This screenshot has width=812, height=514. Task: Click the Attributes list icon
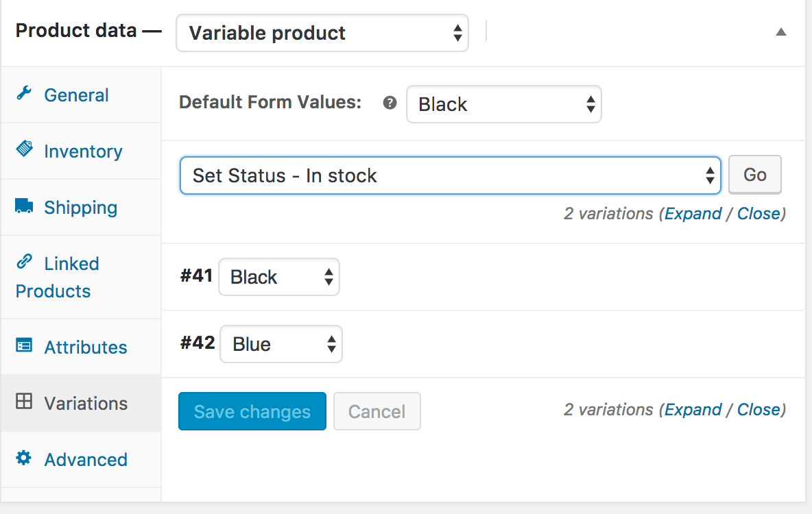[24, 346]
